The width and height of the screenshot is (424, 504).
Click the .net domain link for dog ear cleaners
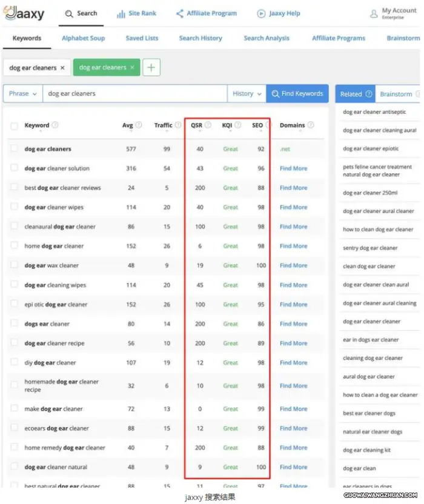(285, 149)
